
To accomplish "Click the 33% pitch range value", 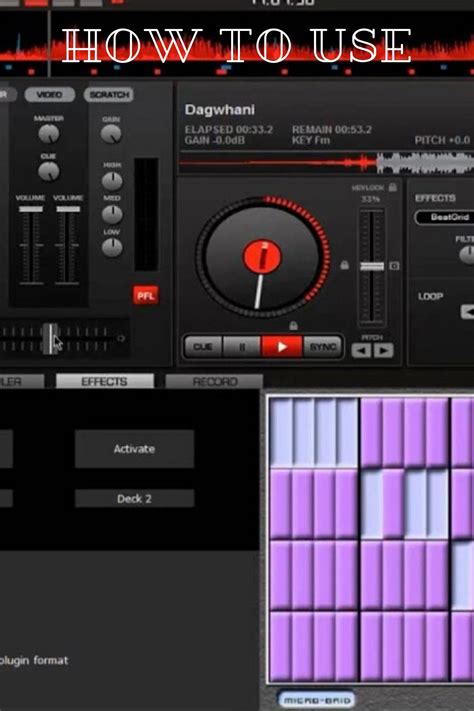I will coord(370,199).
